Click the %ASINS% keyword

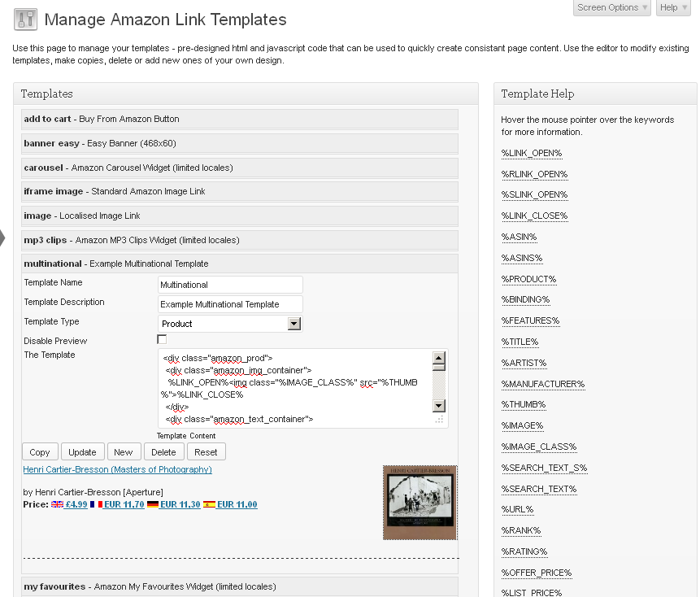(521, 258)
